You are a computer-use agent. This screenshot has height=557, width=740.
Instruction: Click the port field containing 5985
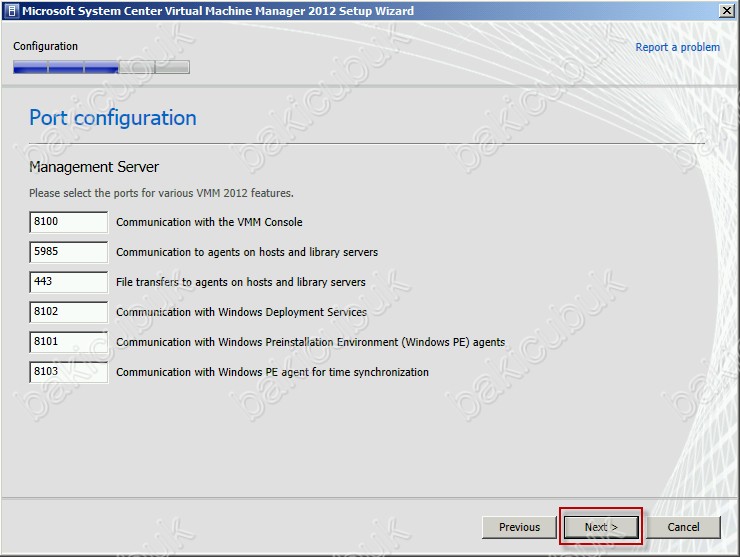(68, 252)
